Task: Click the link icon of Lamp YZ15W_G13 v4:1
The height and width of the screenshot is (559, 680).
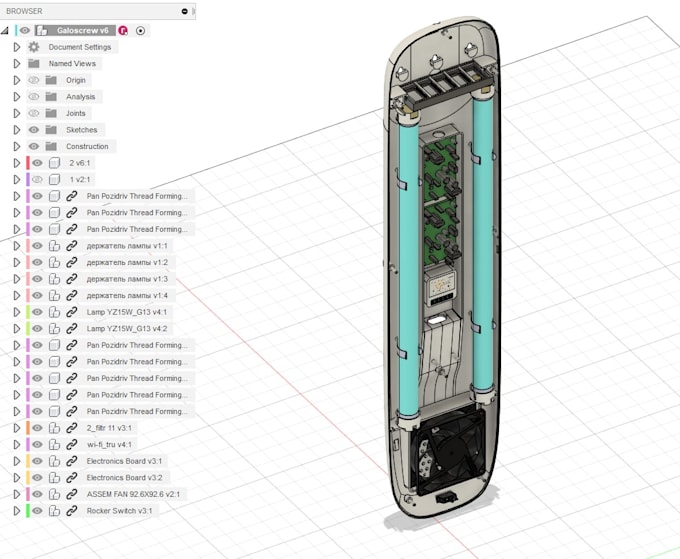Action: (72, 312)
